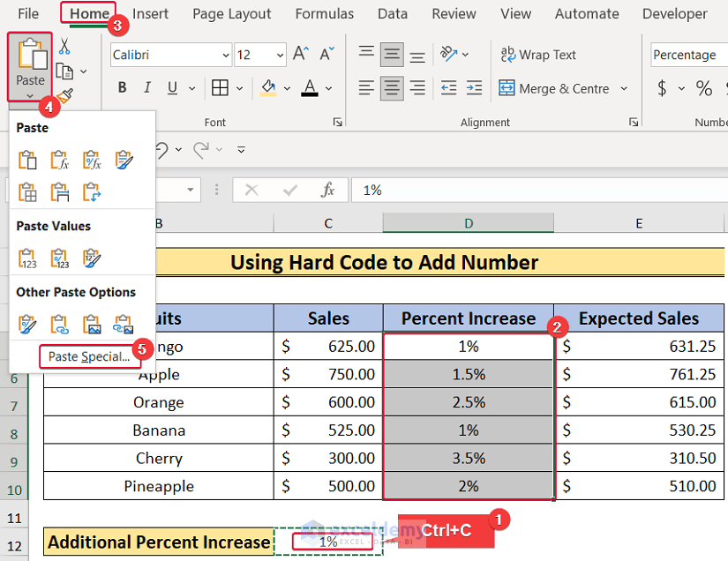Expand the Borders dropdown arrow
This screenshot has height=561, width=728.
pyautogui.click(x=239, y=88)
